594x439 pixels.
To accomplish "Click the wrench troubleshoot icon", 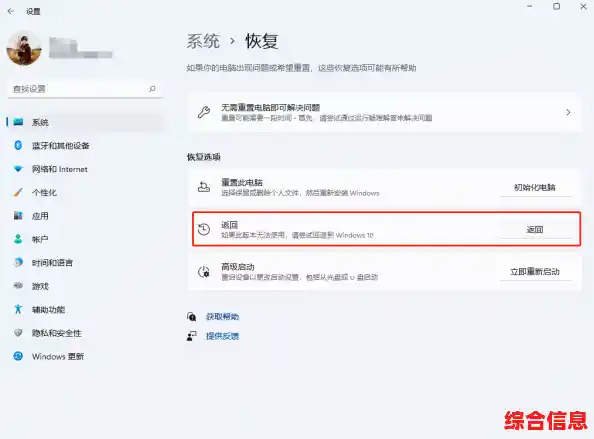I will (204, 112).
